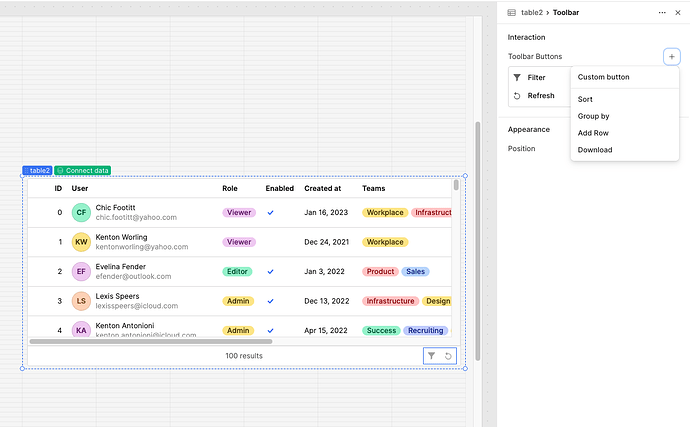Click Chic Footitt's CF avatar

pyautogui.click(x=81, y=212)
